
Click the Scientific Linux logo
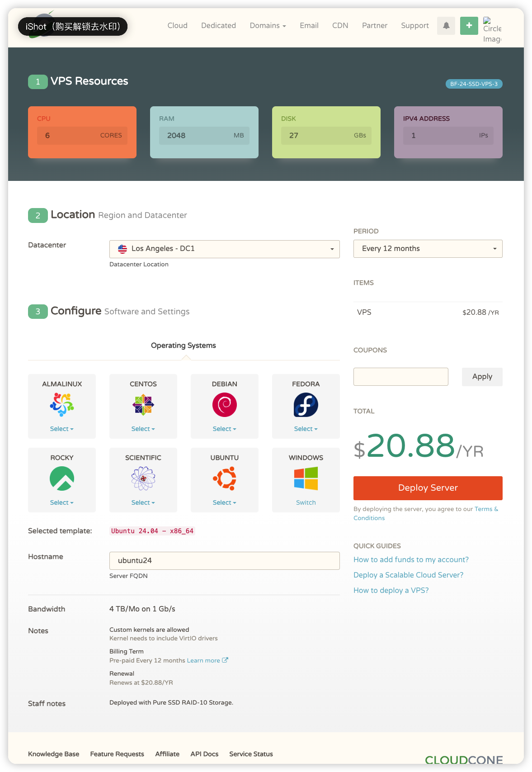(x=143, y=478)
